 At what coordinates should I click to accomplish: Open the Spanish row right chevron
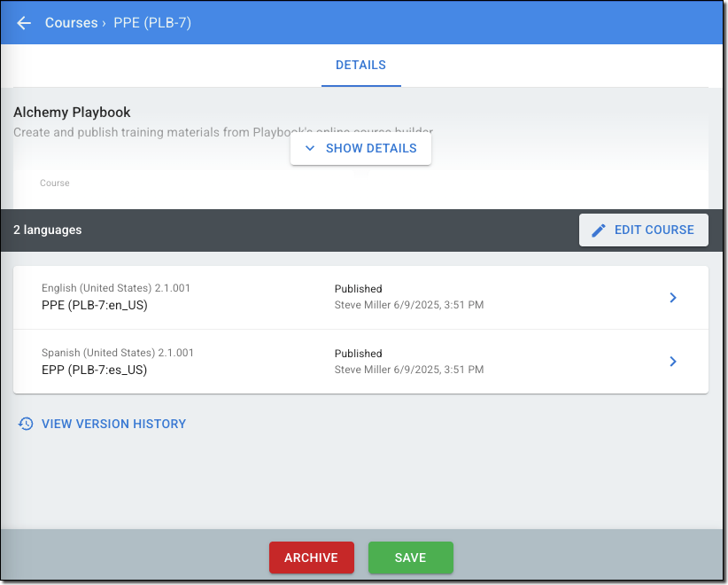pos(673,362)
